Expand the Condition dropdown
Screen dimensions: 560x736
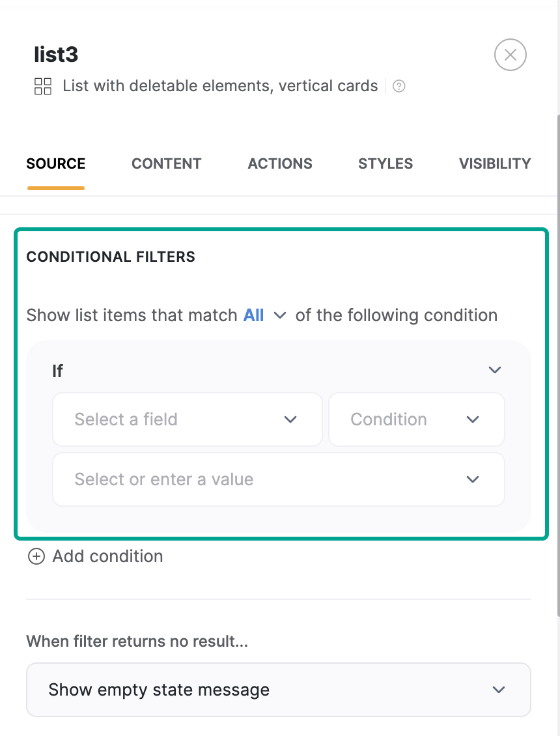coord(417,419)
